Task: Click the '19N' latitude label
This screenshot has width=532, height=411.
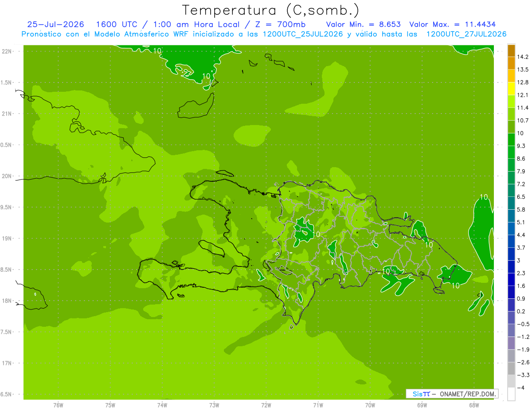Action: [x=7, y=238]
